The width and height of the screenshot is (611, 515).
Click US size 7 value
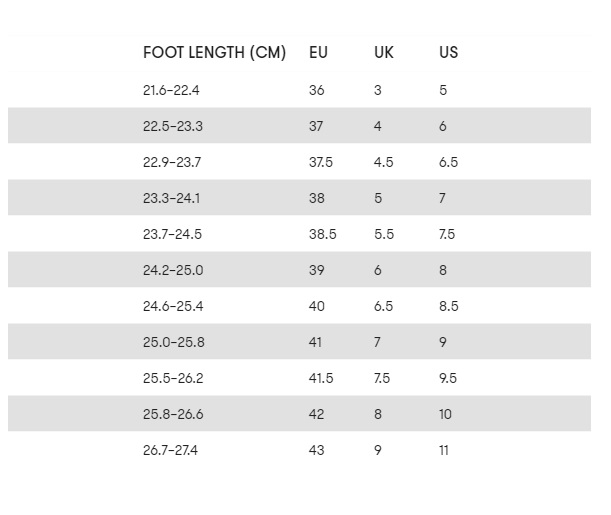[442, 198]
